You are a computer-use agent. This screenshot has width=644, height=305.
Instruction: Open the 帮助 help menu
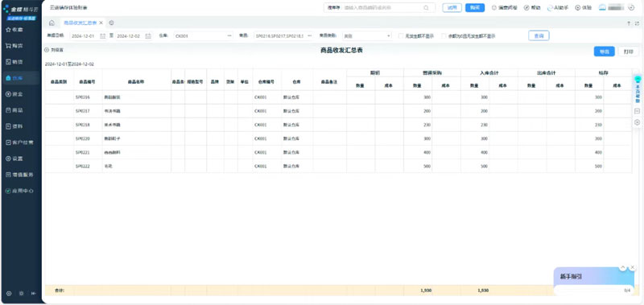(532, 8)
